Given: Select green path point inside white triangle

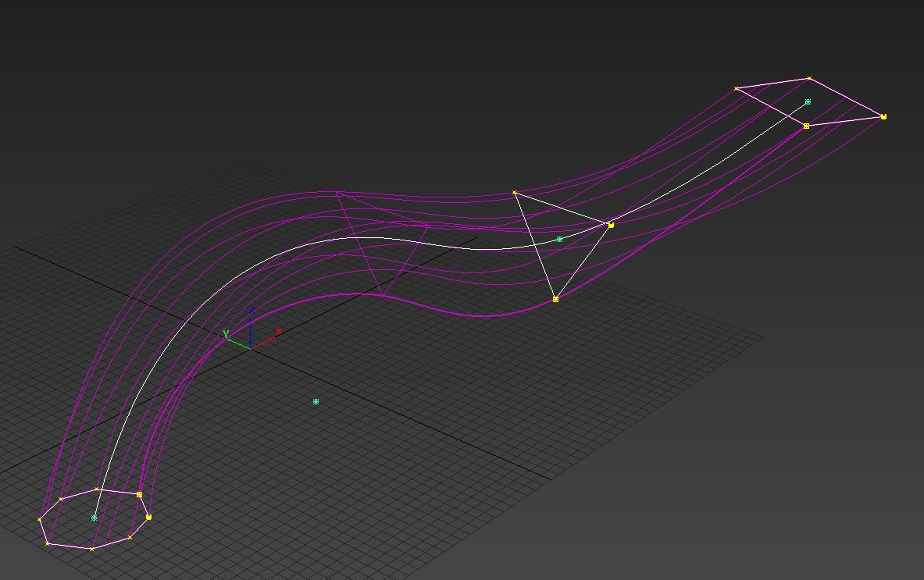Looking at the screenshot, I should 559,239.
